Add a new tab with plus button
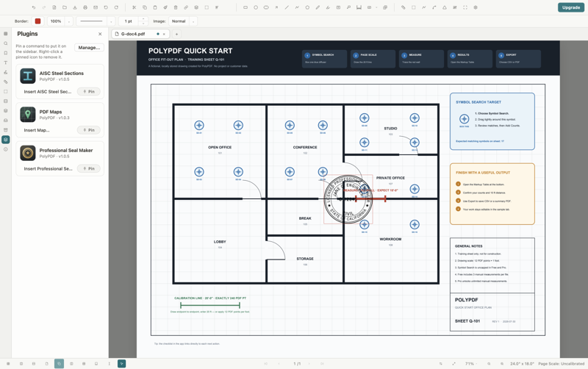The height and width of the screenshot is (369, 588). [x=176, y=34]
